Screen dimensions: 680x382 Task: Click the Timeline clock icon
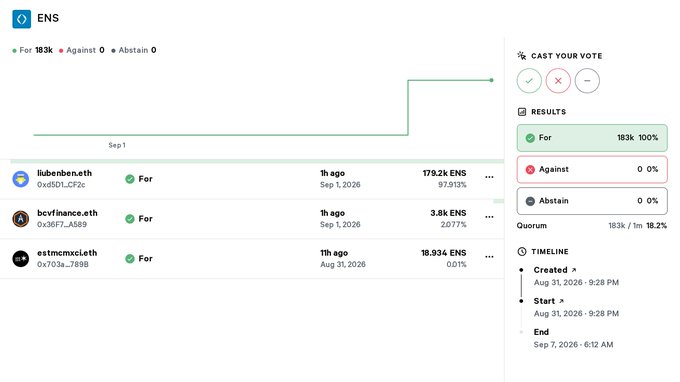pos(522,251)
